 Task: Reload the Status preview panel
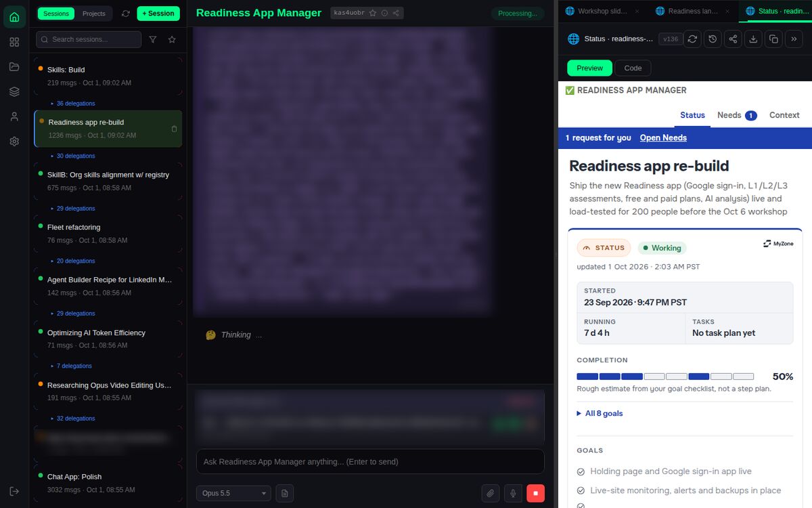coord(692,39)
